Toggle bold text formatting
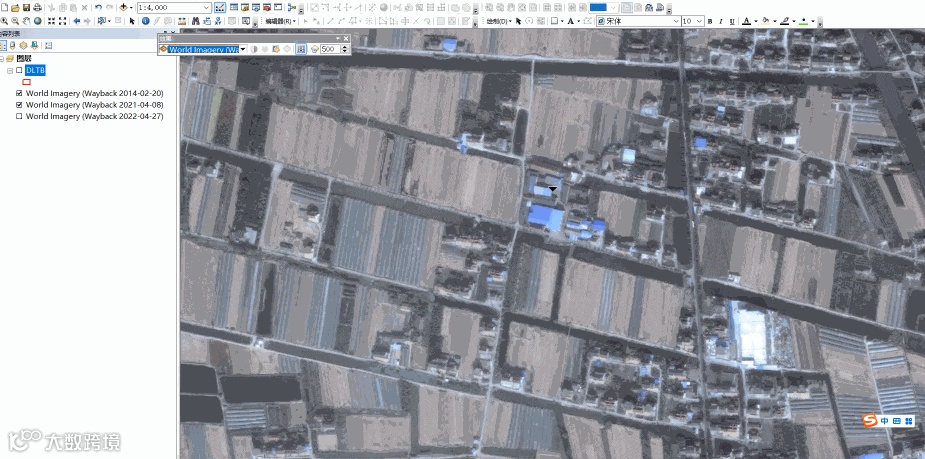This screenshot has height=459, width=925. coord(710,21)
